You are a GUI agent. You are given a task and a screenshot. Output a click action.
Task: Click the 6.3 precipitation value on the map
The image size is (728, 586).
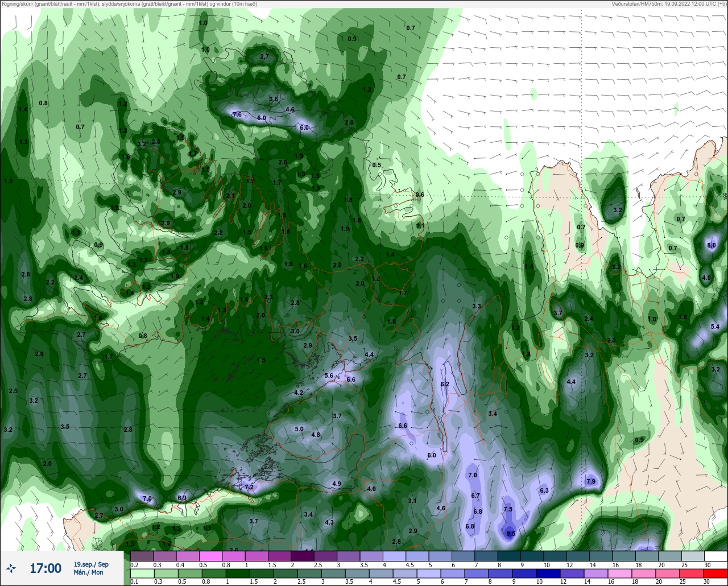544,490
